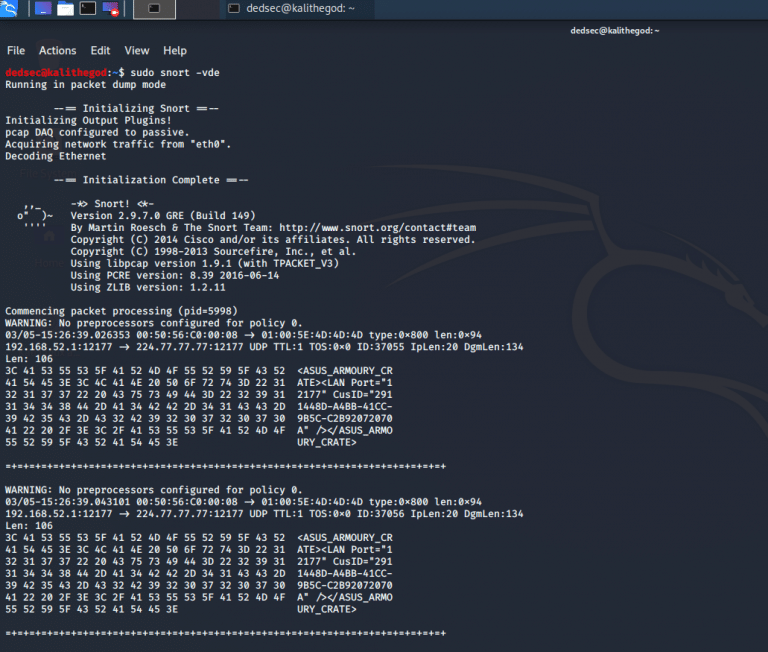The image size is (768, 652).
Task: Click the show desktop icon in the panel
Action: point(43,9)
